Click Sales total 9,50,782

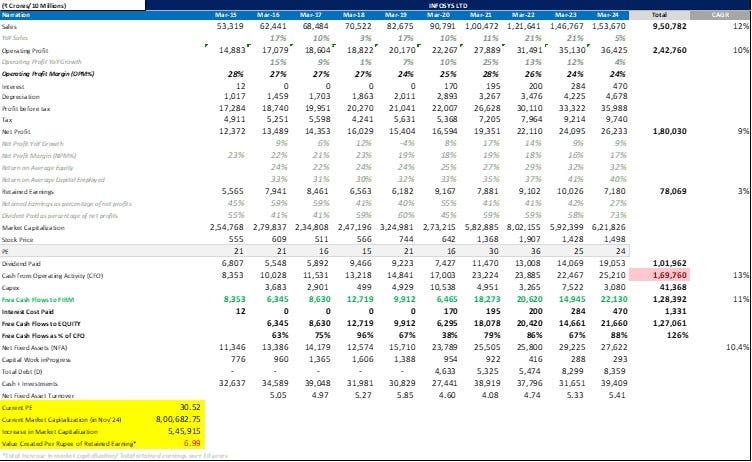670,26
